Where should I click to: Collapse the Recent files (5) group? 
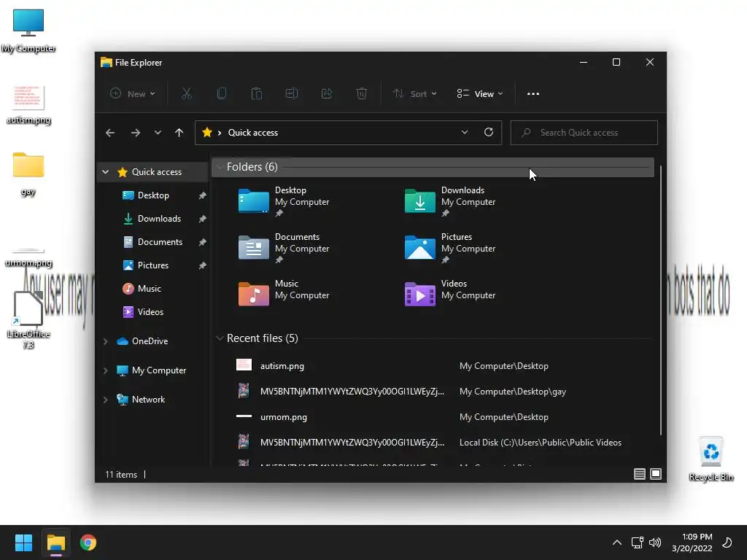(220, 338)
